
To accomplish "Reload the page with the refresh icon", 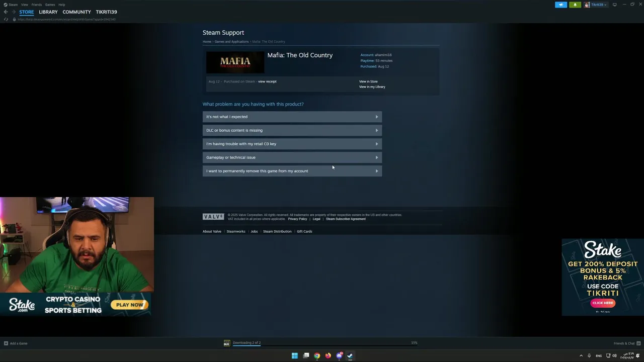I will tap(6, 19).
